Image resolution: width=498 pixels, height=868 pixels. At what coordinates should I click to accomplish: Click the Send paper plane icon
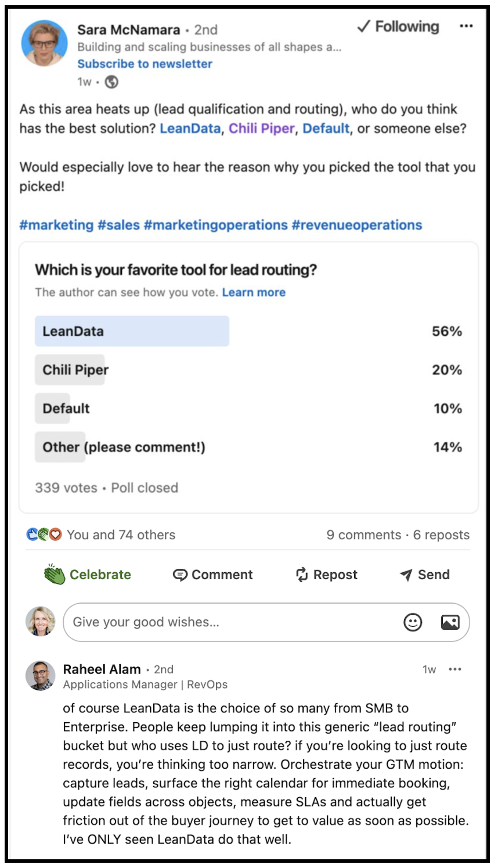[x=406, y=575]
